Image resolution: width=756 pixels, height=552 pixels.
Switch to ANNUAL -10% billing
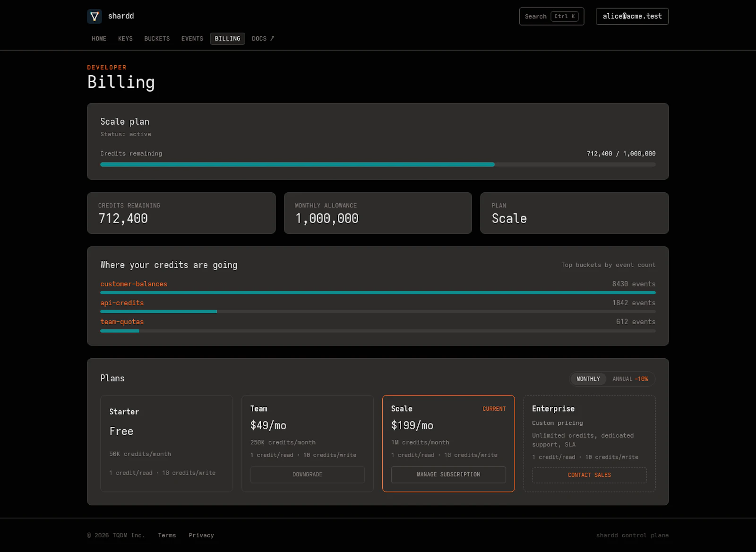pos(630,379)
